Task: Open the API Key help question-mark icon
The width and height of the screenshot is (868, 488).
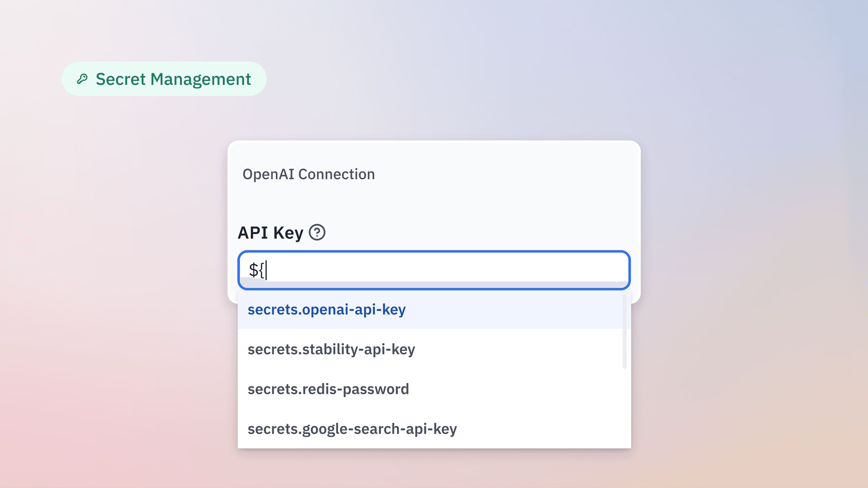Action: (317, 232)
